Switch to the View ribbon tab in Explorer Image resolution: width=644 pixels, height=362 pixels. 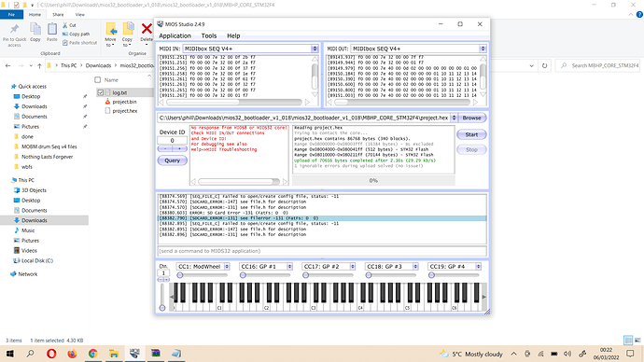click(x=79, y=14)
